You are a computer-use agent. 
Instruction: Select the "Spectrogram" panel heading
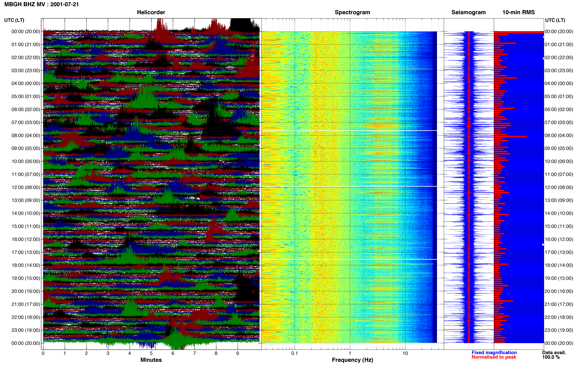(352, 12)
